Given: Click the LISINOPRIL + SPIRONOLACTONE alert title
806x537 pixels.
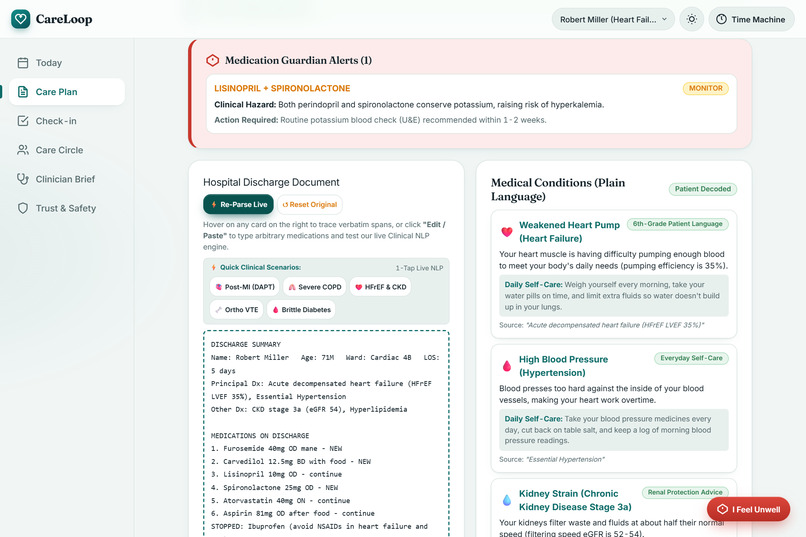Looking at the screenshot, I should (x=282, y=88).
